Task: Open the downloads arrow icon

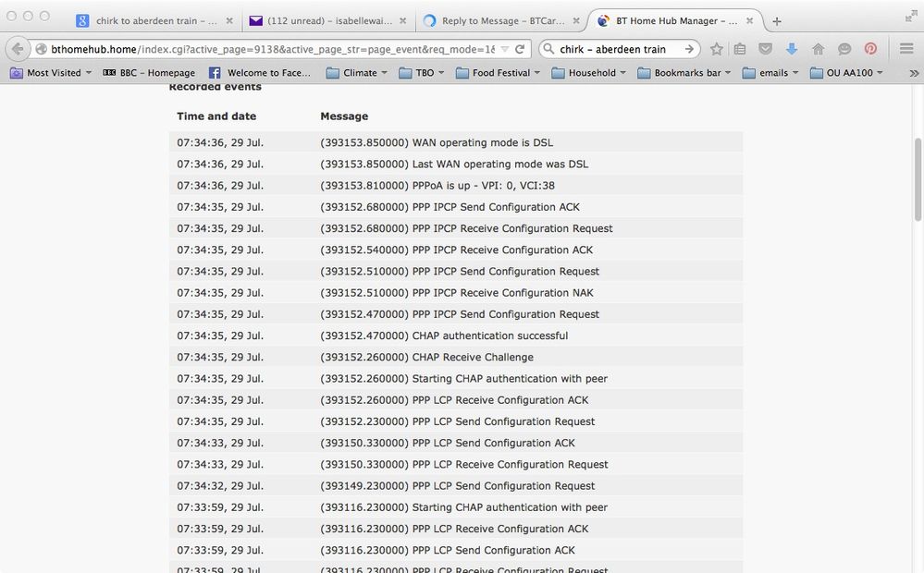Action: pyautogui.click(x=792, y=49)
